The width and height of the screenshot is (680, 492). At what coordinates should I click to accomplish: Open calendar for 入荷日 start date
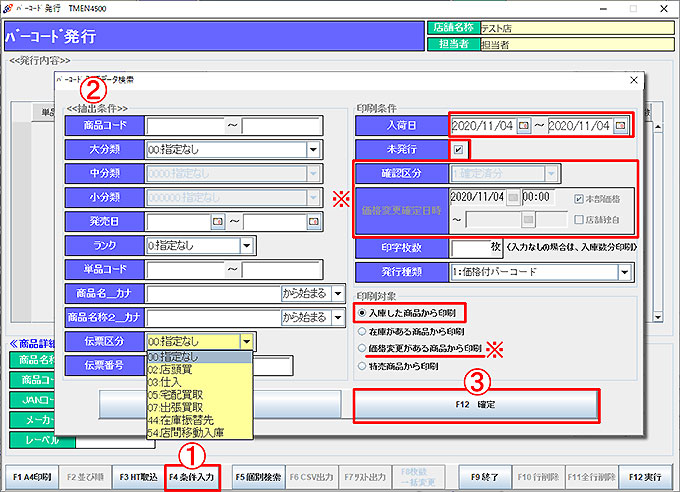coord(523,126)
